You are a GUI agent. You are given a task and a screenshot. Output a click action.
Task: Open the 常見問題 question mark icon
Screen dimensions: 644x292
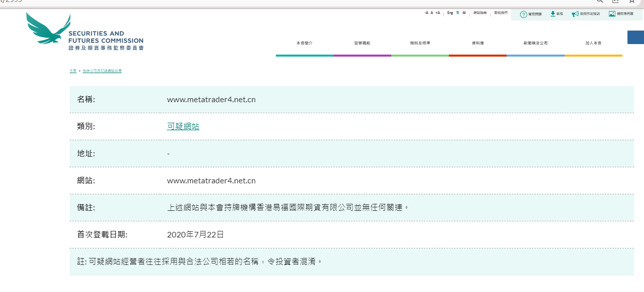click(524, 14)
